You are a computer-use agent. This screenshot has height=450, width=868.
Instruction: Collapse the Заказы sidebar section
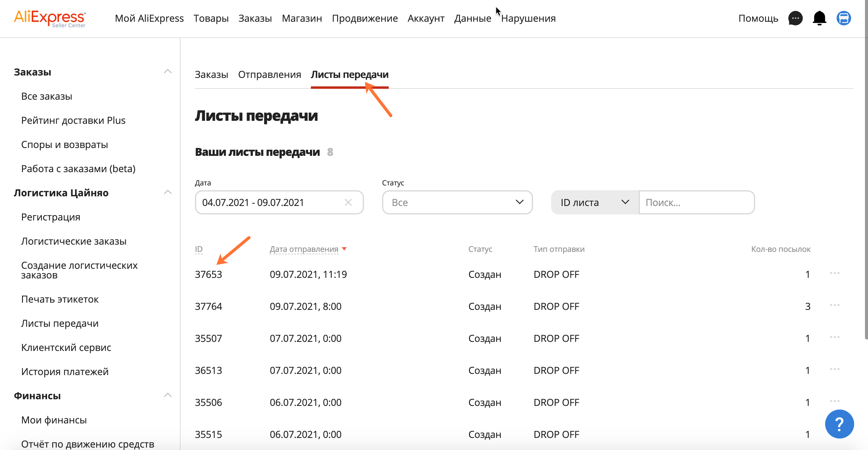tap(168, 71)
